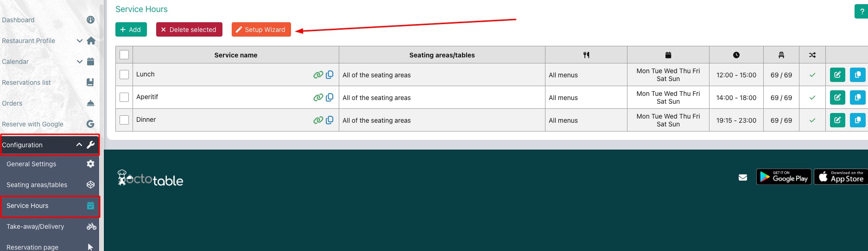868x251 pixels.
Task: Copy the Aperitif service link icon
Action: (329, 97)
